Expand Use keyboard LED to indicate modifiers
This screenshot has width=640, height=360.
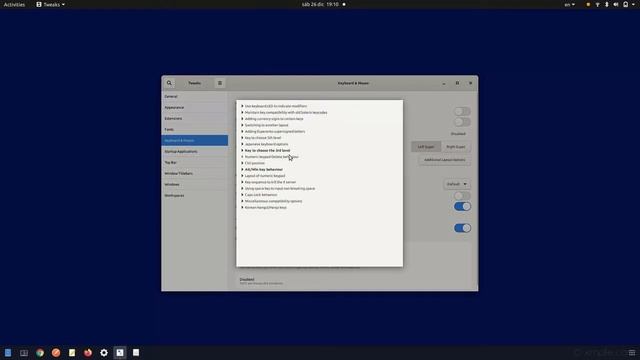(x=242, y=106)
